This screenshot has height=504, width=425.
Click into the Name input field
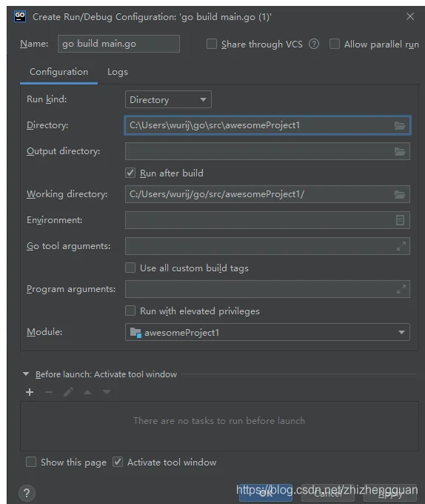[118, 44]
